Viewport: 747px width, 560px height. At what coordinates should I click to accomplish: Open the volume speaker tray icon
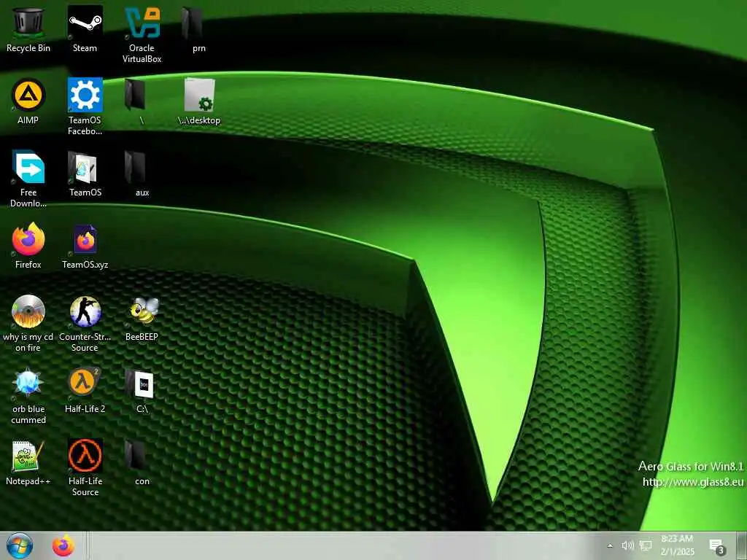pyautogui.click(x=627, y=545)
